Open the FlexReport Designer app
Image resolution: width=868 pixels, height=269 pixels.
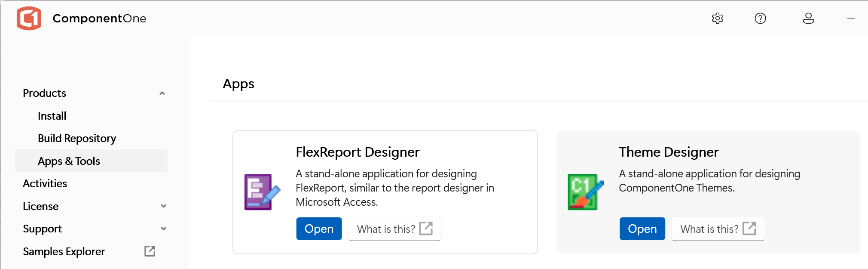pyautogui.click(x=319, y=229)
